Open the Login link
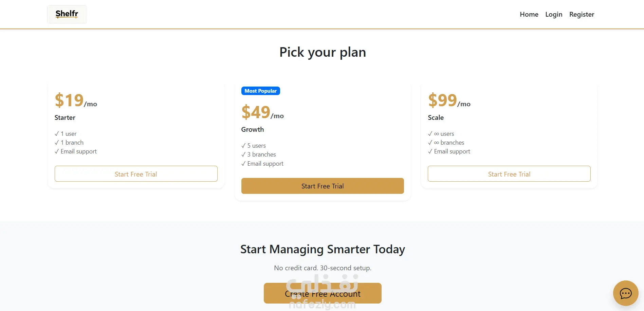 [554, 14]
